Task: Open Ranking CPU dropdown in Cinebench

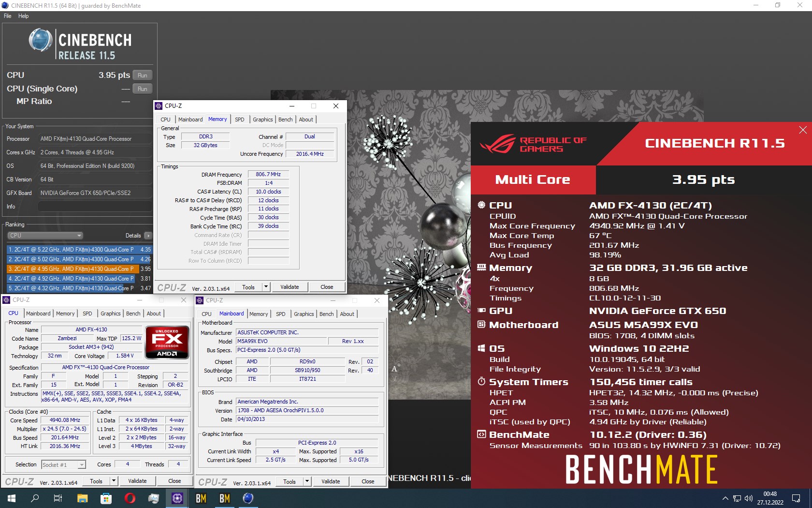Action: 45,236
